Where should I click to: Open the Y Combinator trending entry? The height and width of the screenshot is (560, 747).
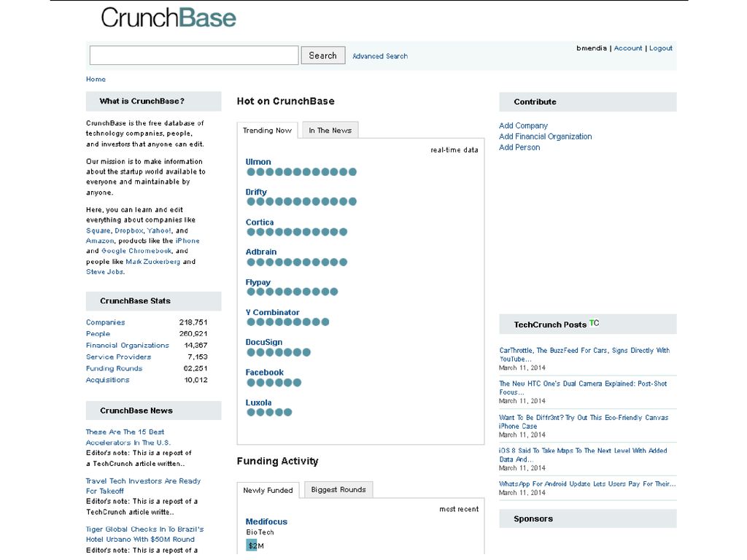[x=273, y=312]
